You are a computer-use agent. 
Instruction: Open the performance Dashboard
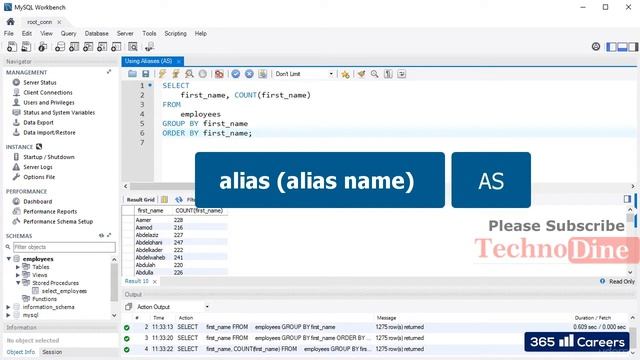coord(37,201)
